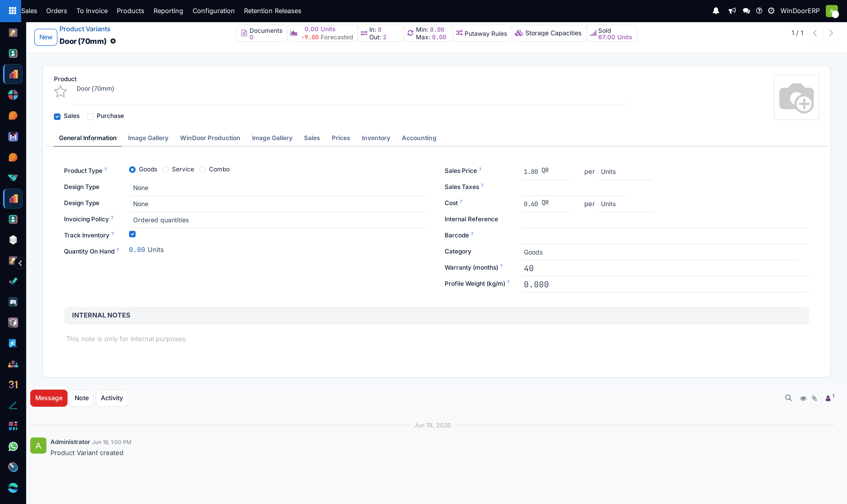This screenshot has width=847, height=504.
Task: Switch to the Accounting tab
Action: pos(419,138)
